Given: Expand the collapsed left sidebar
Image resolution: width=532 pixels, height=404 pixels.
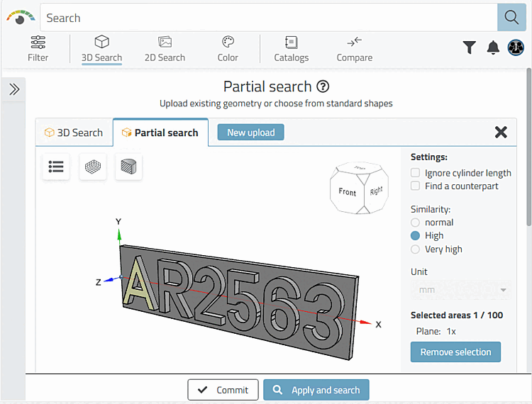Looking at the screenshot, I should coord(14,89).
